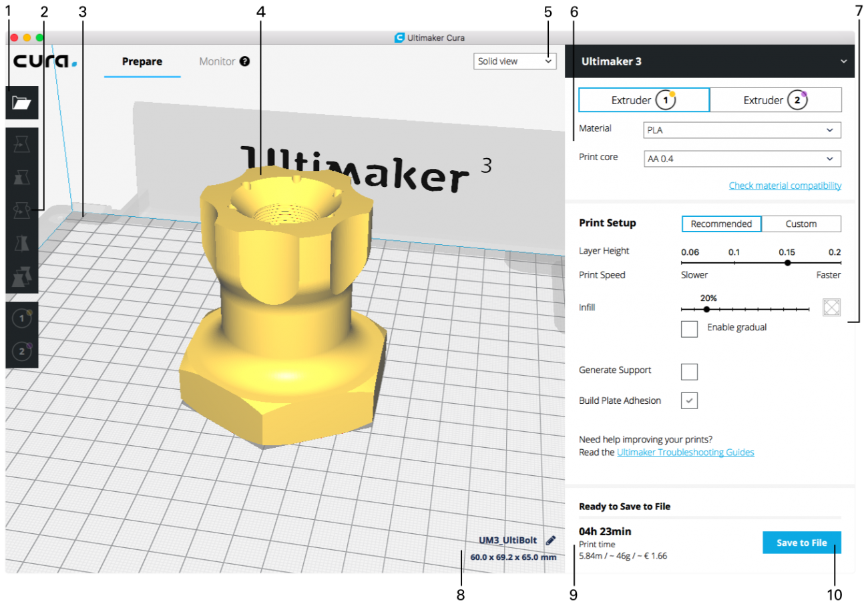Select the Mirror tool
Screen dimensions: 868x606
tap(21, 243)
